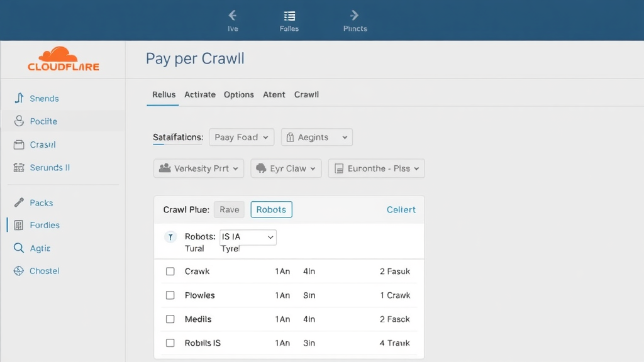Open the Robots IS IA dropdown
644x362 pixels.
click(x=248, y=237)
